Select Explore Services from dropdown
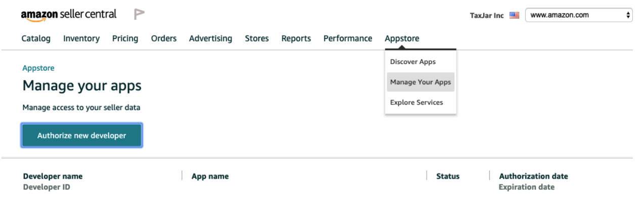644x210 pixels. point(421,102)
